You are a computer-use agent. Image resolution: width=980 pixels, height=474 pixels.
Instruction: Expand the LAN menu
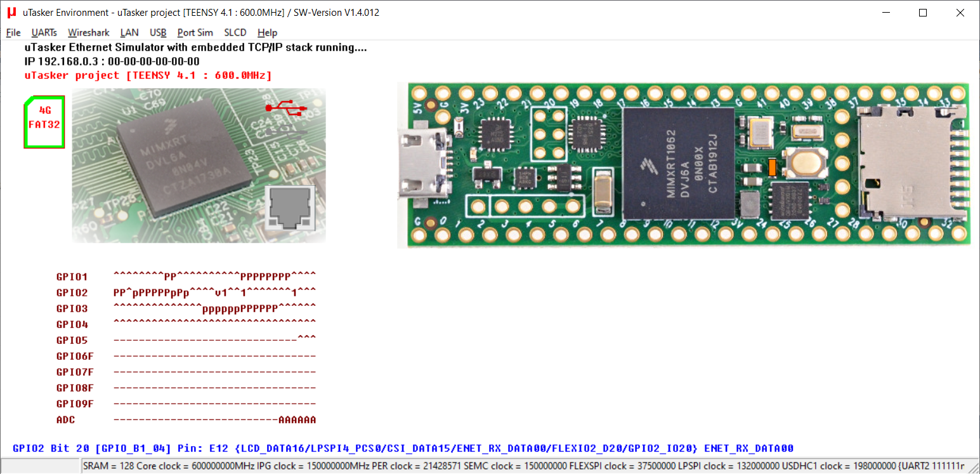coord(129,32)
